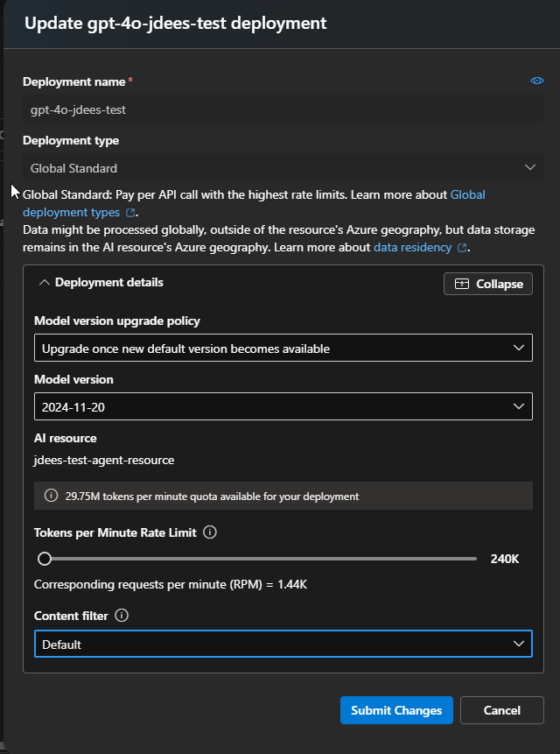Click the dialog title Update gpt-4o-jdees-test deployment
Viewport: 560px width, 754px height.
176,23
